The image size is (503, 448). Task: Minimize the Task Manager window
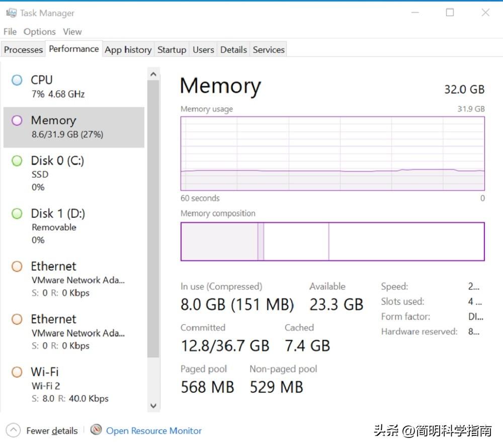(x=415, y=13)
